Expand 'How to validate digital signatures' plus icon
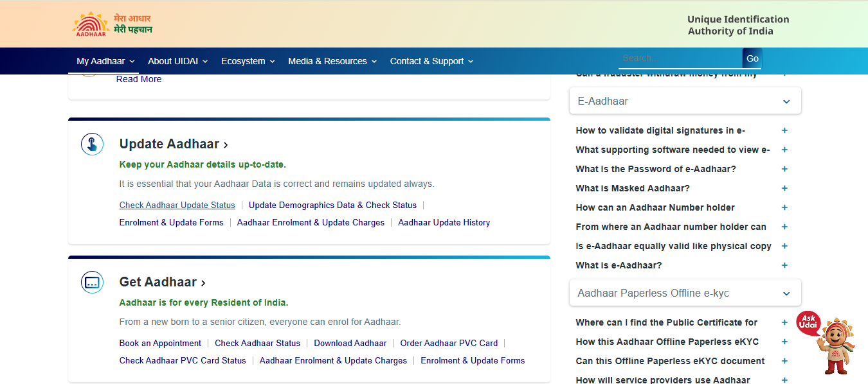This screenshot has width=868, height=384. tap(784, 130)
